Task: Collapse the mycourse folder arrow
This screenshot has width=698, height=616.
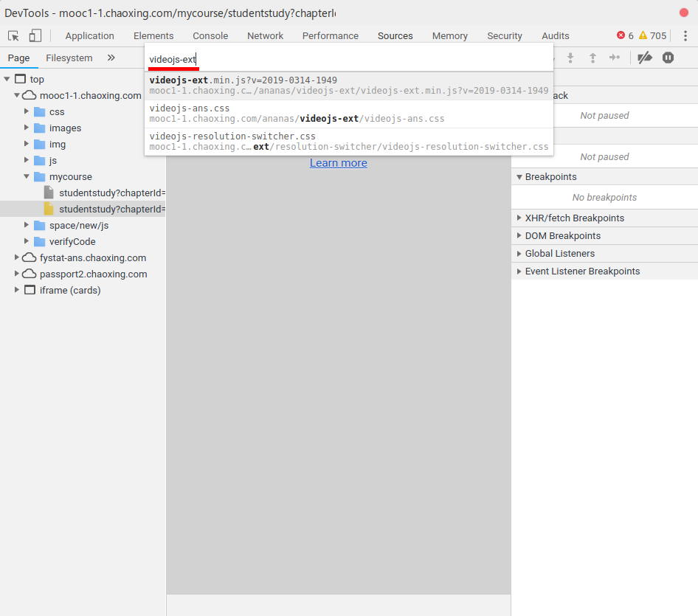Action: point(27,176)
